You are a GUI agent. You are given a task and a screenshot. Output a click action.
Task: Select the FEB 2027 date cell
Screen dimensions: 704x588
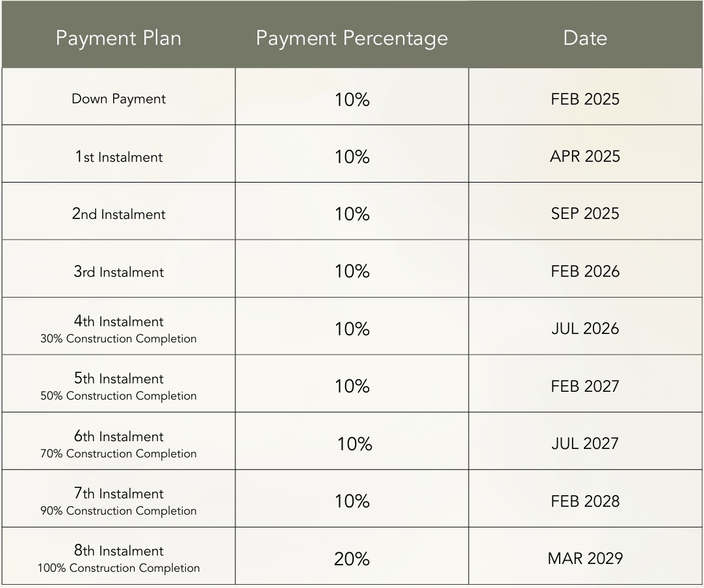(x=585, y=386)
